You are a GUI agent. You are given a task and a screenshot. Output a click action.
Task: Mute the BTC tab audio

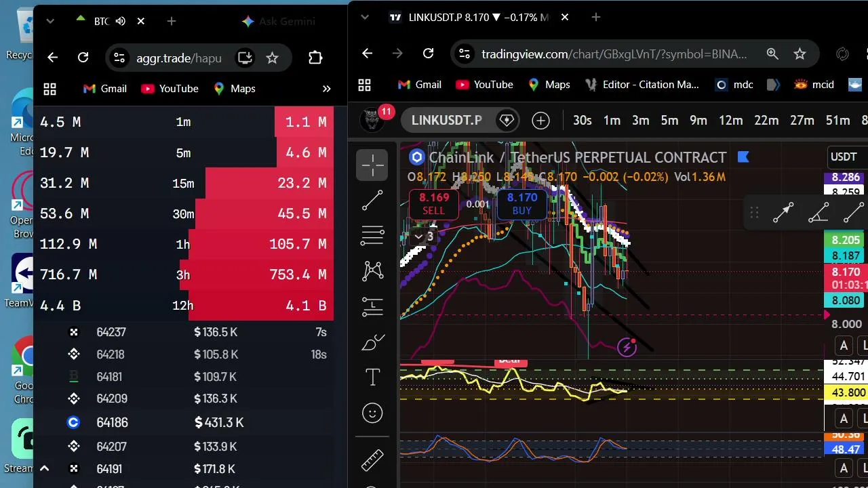[x=121, y=21]
